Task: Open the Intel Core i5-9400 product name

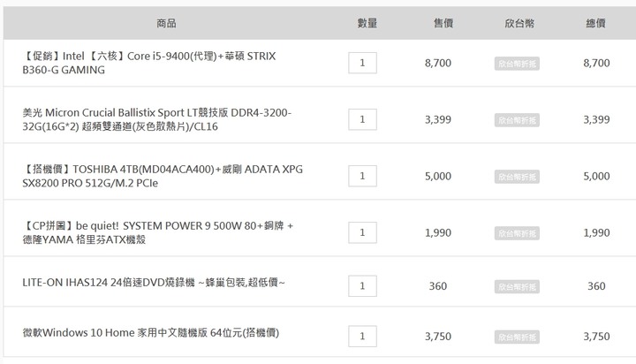Action: pos(149,63)
